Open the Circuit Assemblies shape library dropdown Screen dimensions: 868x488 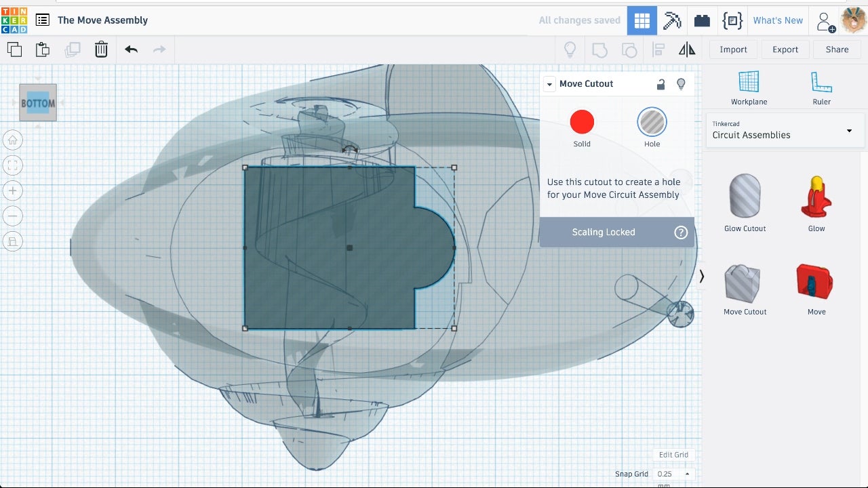(x=785, y=130)
